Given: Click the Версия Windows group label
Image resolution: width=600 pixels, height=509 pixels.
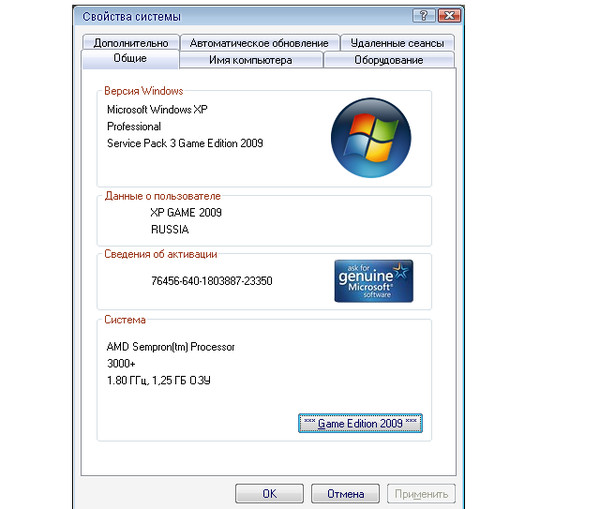Looking at the screenshot, I should click(x=143, y=91).
